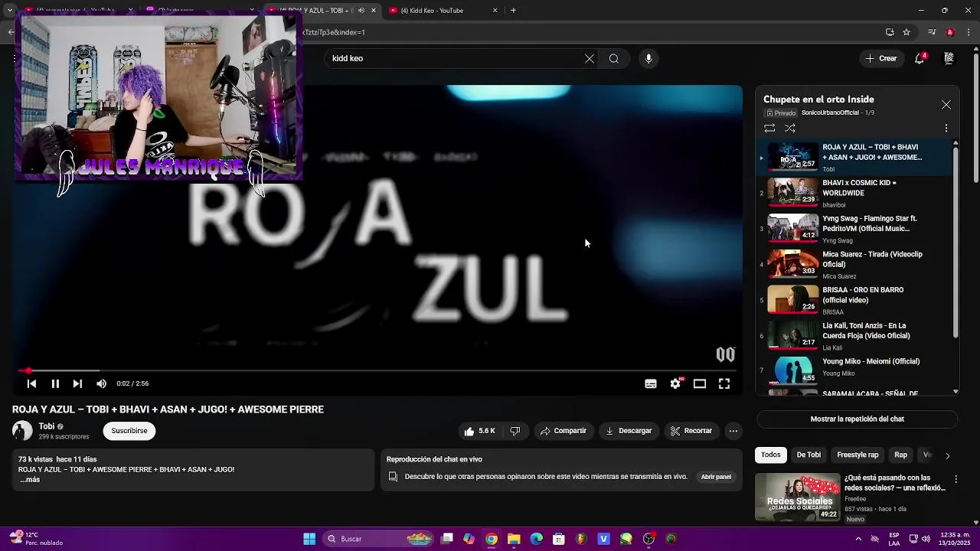Subscribe with the Suscribirse button

[x=129, y=431]
